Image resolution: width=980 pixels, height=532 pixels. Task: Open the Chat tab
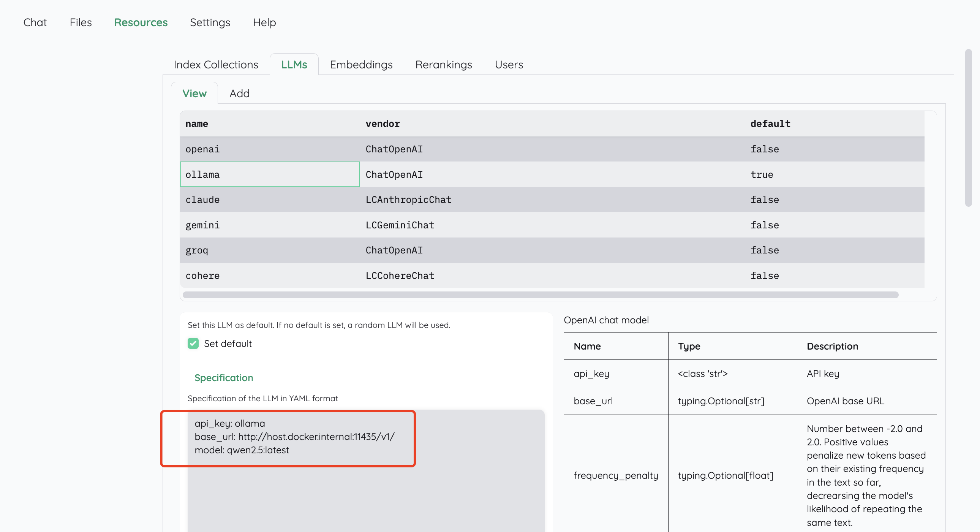[35, 22]
